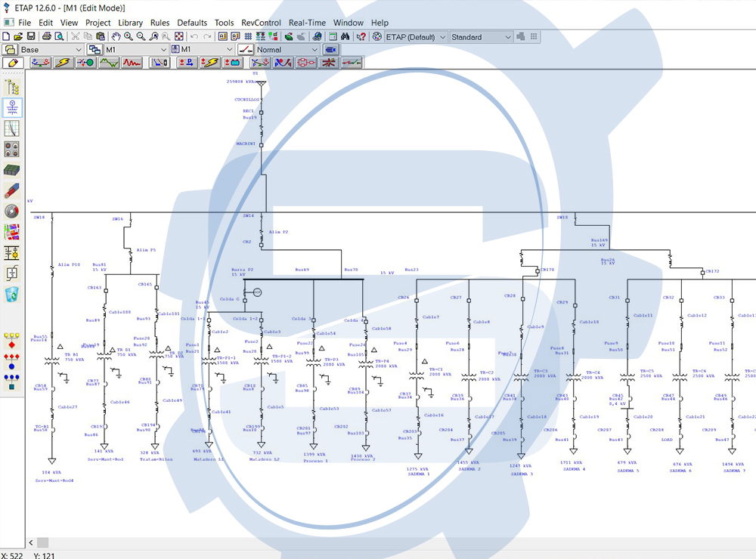Click the Print icon

point(47,36)
